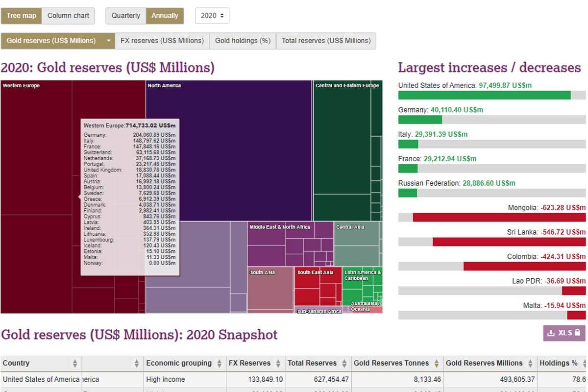Sort the table by Economic grouping
Image resolution: width=588 pixels, height=392 pixels.
tap(218, 363)
